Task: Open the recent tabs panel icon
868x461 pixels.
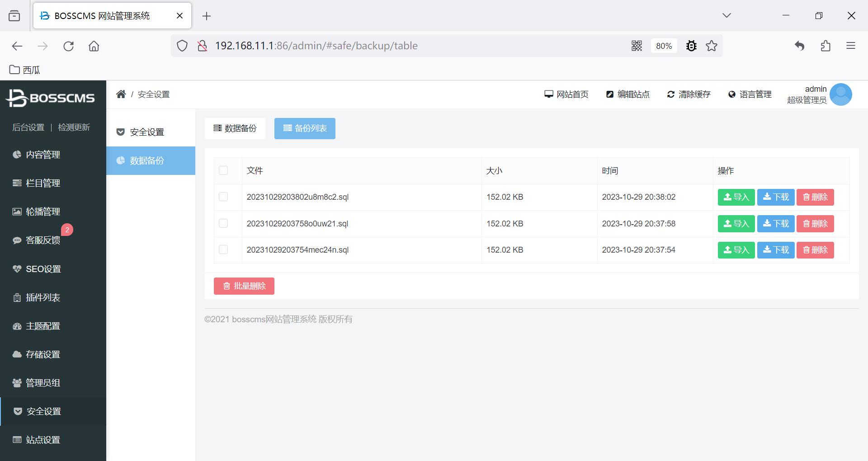Action: click(x=14, y=16)
